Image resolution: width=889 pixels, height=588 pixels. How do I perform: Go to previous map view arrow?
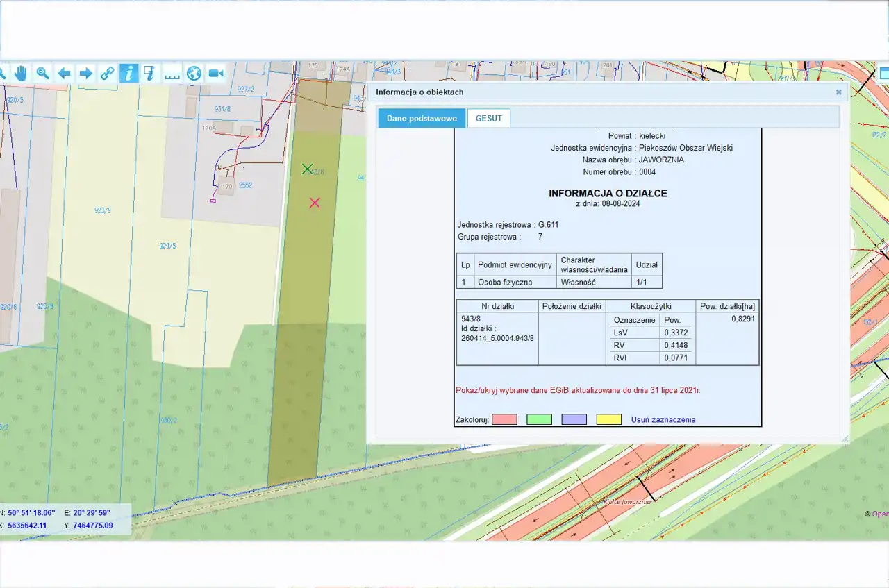click(x=64, y=73)
